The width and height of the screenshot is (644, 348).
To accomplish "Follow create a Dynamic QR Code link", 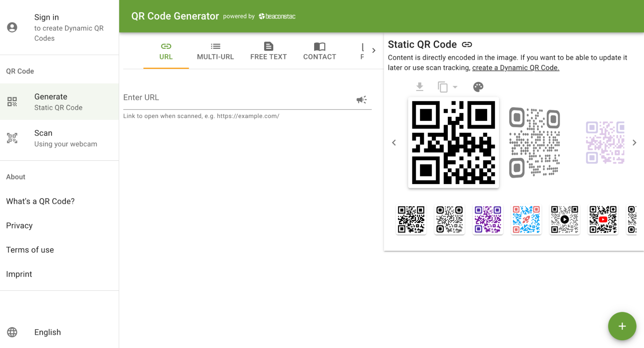I will click(515, 68).
